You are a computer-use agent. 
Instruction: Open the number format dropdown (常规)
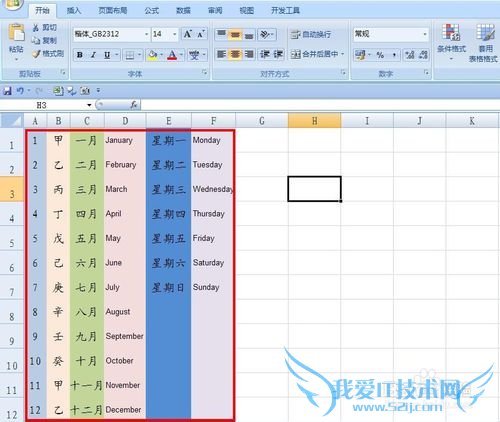[425, 34]
